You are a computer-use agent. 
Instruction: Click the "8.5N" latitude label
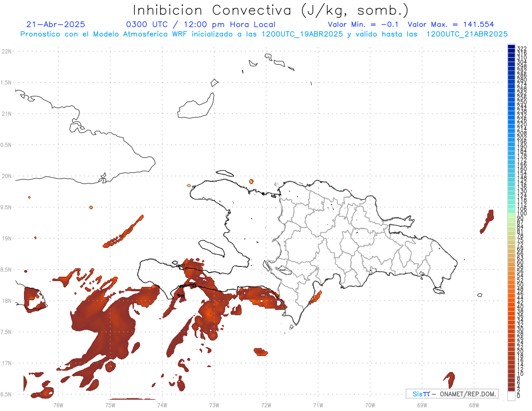pos(6,270)
